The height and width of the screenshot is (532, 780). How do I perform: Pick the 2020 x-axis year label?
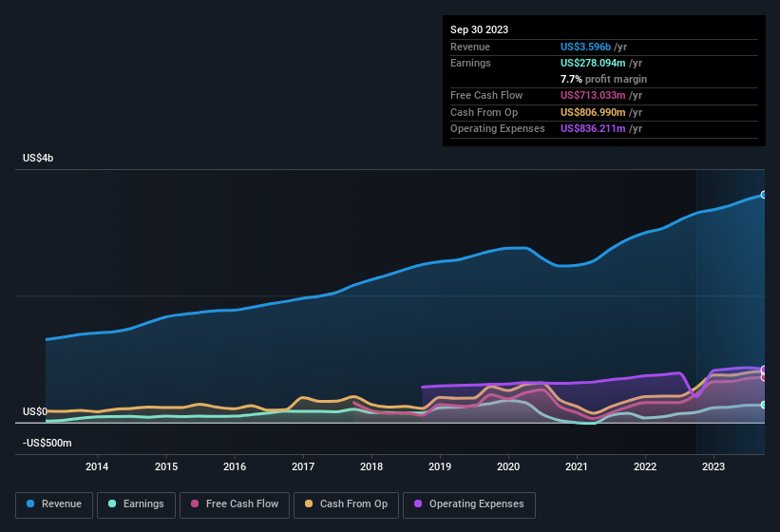(x=508, y=466)
